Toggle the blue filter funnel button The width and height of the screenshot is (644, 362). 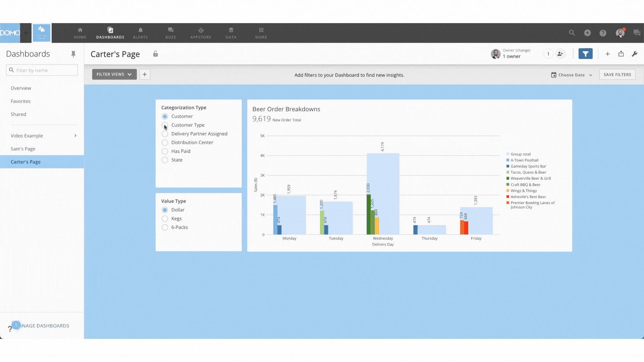(585, 54)
